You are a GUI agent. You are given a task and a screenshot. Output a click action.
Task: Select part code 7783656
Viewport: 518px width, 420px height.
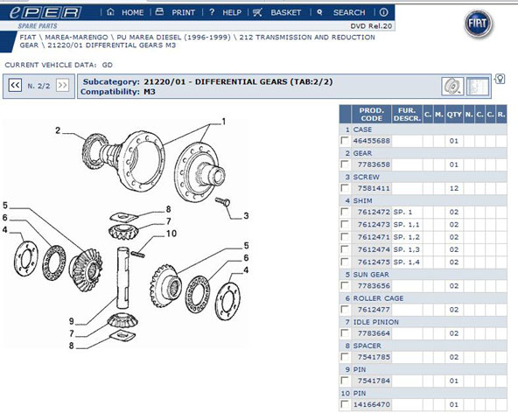pos(374,286)
